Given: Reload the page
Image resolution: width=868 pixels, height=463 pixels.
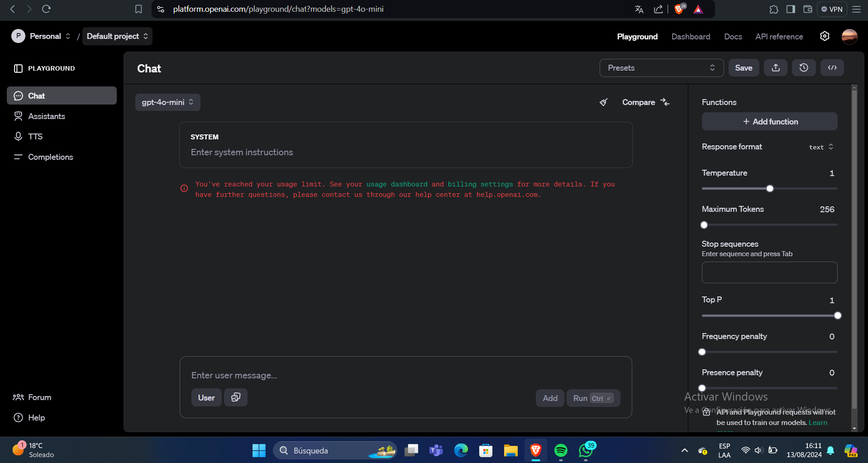Looking at the screenshot, I should [46, 9].
